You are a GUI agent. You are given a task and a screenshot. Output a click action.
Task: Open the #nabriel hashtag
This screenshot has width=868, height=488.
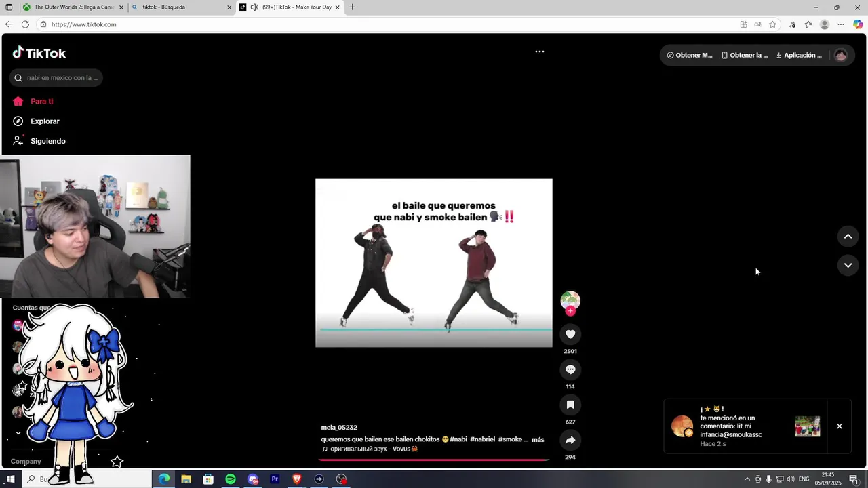tap(483, 439)
